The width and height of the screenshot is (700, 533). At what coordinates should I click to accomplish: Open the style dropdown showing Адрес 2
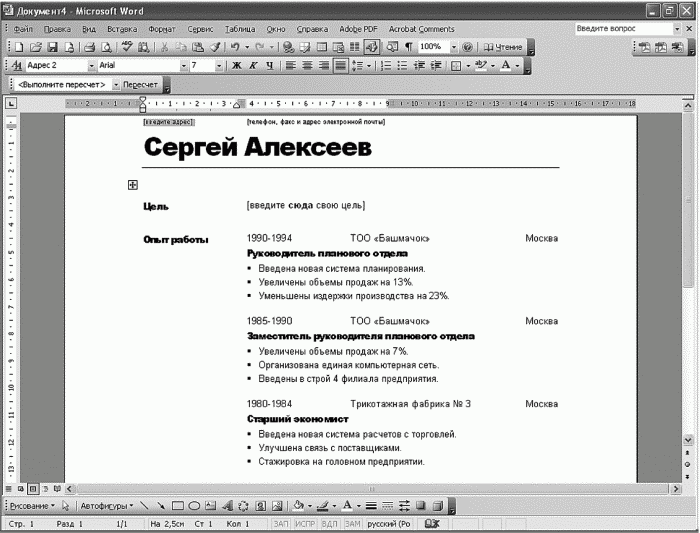[x=91, y=66]
